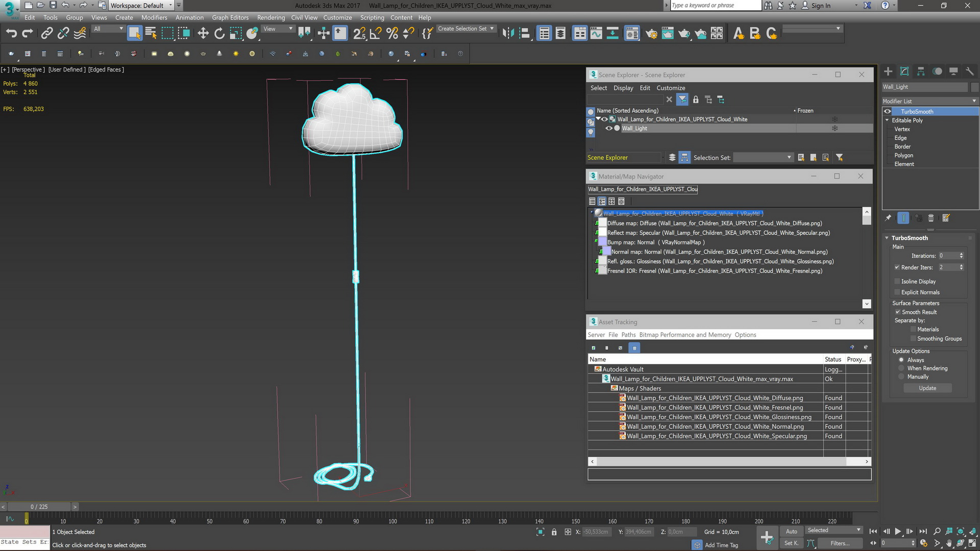Click the Redo arrow icon

point(28,34)
